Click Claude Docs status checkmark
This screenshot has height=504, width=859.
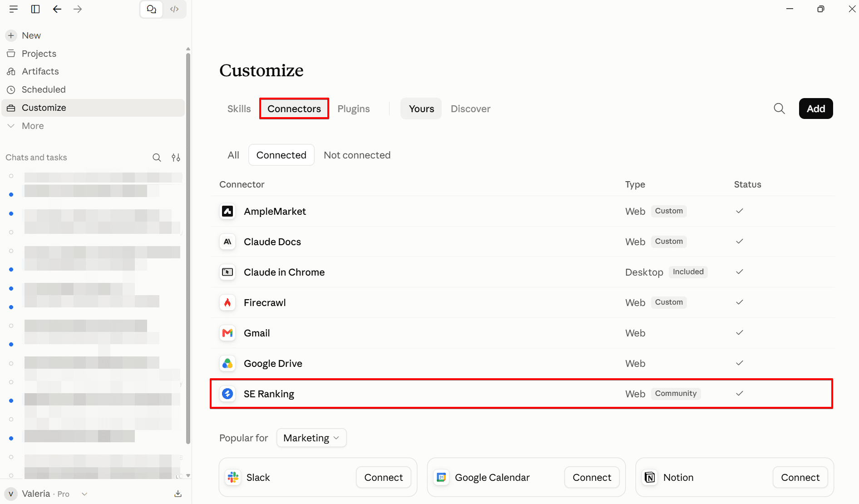740,241
